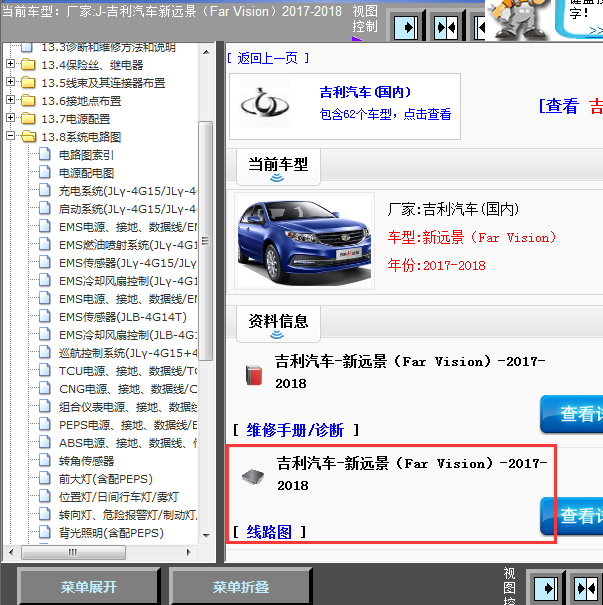Open the 背光照明(含配PEPS) page

point(111,533)
